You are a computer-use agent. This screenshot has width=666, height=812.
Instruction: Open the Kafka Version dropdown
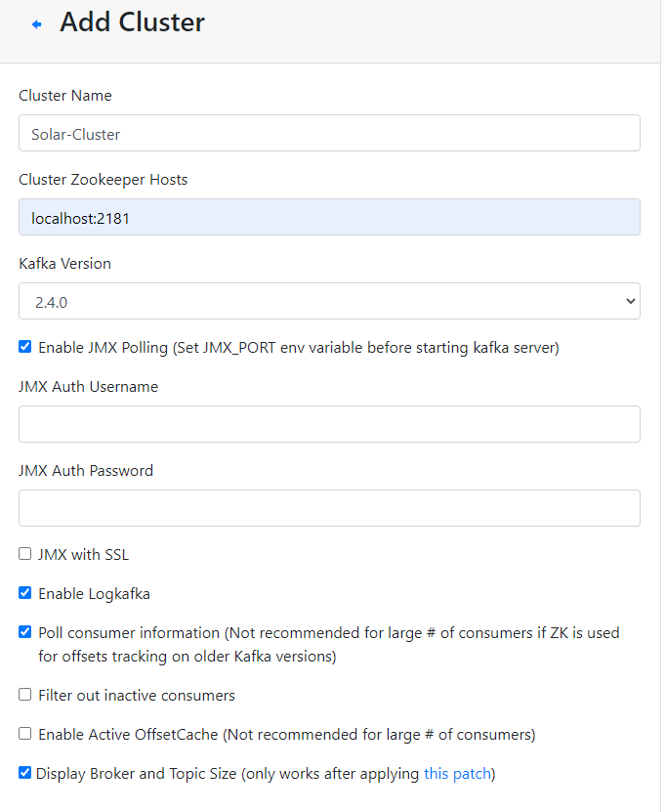(x=329, y=301)
